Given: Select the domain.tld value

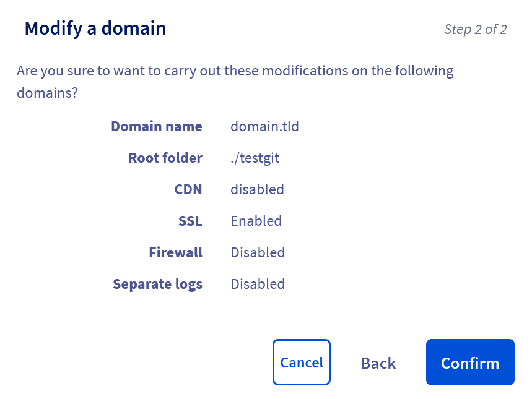Looking at the screenshot, I should [264, 126].
